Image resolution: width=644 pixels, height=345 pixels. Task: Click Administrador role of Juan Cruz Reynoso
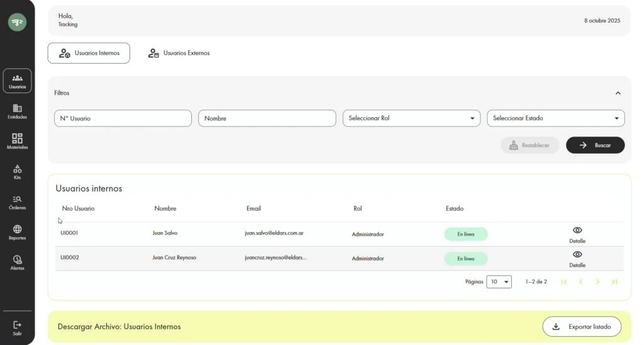(367, 258)
